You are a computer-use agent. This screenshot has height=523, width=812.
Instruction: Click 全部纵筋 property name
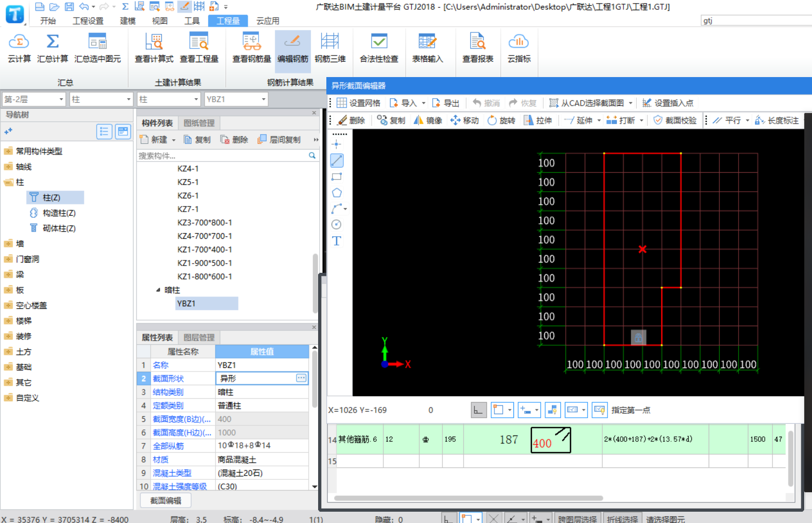[168, 446]
